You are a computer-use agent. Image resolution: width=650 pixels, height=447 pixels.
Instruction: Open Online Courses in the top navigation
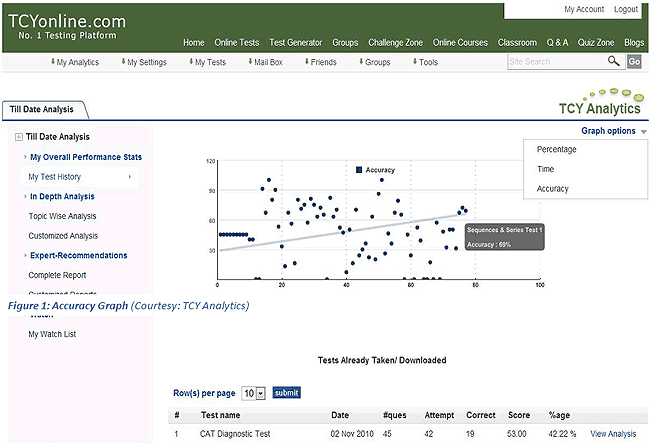click(x=460, y=43)
